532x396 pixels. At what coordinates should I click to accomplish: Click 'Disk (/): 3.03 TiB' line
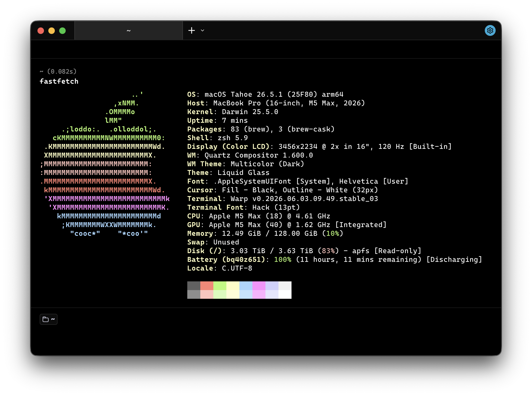pyautogui.click(x=304, y=251)
